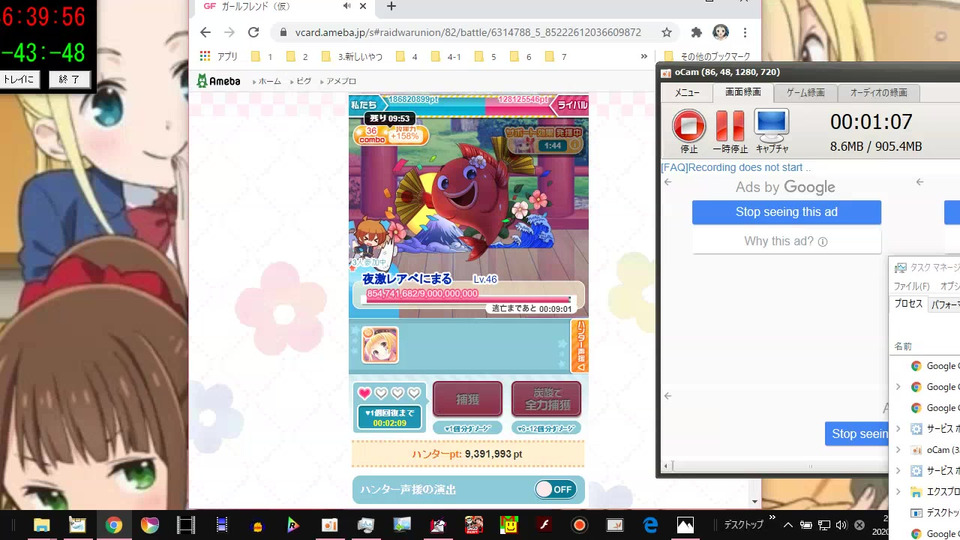
Task: Show hidden system tray icons
Action: pyautogui.click(x=788, y=525)
